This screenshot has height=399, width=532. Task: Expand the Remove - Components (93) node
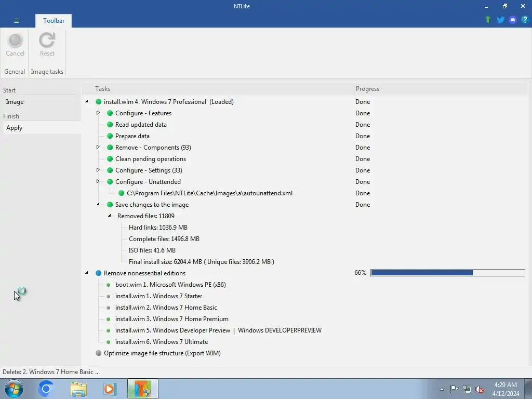coord(98,147)
